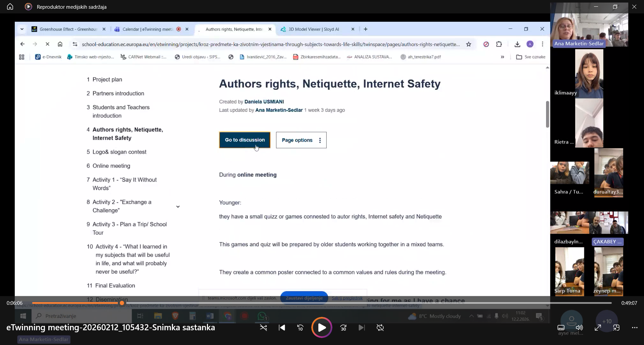Enter full screen mode
Image resolution: width=644 pixels, height=345 pixels.
pyautogui.click(x=598, y=328)
